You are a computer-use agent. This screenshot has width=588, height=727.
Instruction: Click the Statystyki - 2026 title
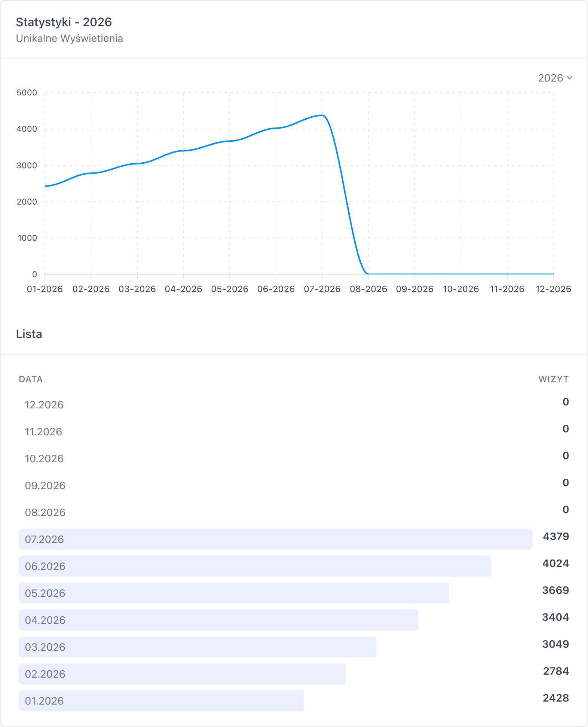pos(64,22)
